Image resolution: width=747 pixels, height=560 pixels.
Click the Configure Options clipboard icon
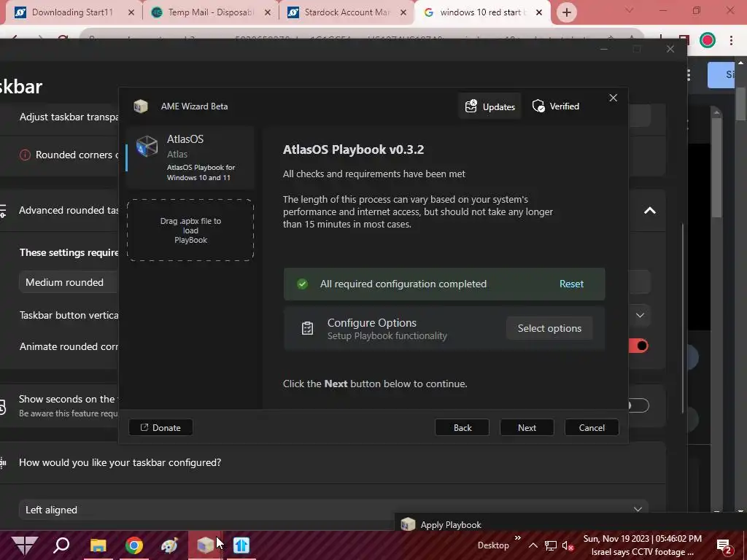[x=307, y=328]
